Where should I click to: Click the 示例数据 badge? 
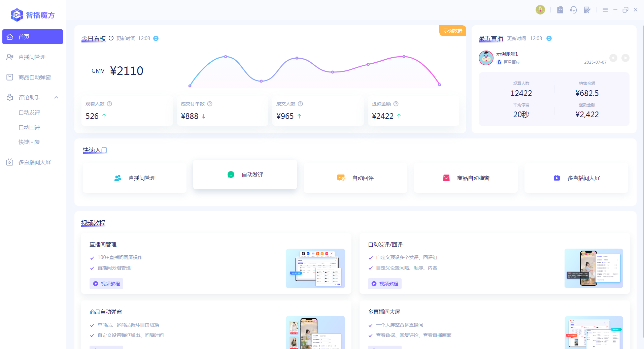[452, 31]
